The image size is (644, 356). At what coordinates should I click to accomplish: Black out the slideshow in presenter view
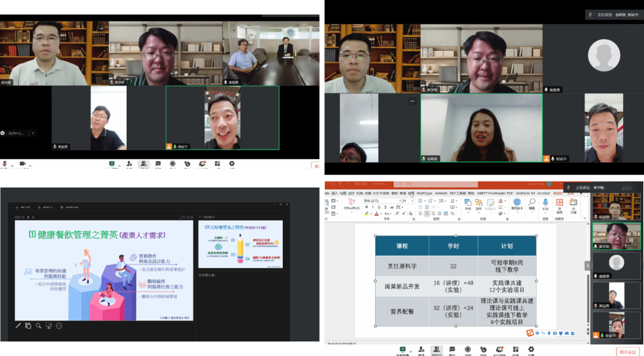[x=49, y=325]
